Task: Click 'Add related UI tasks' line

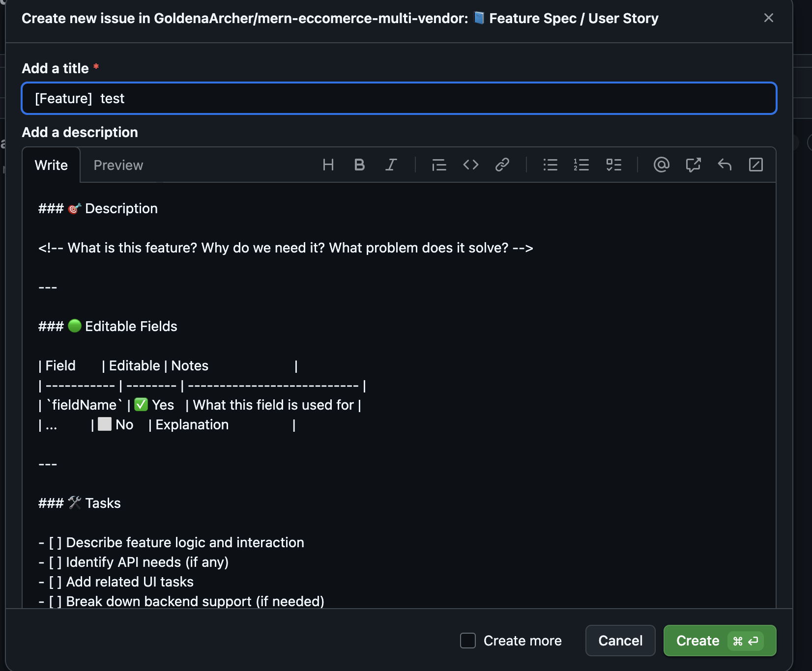Action: (116, 582)
